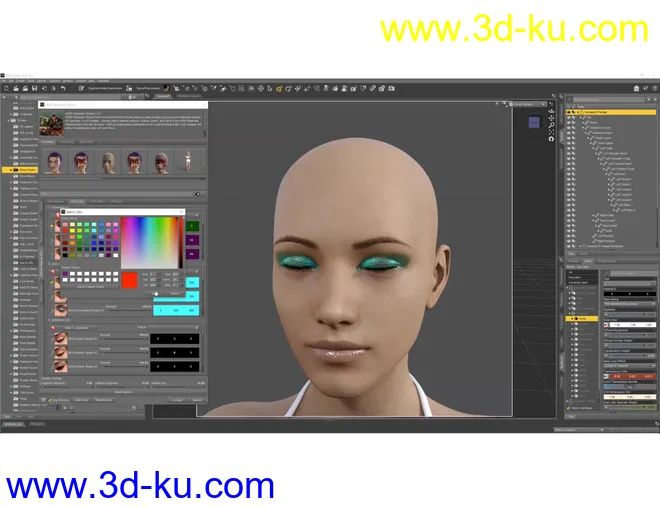Switch to the Editor tab in Surfaces

(x=589, y=262)
